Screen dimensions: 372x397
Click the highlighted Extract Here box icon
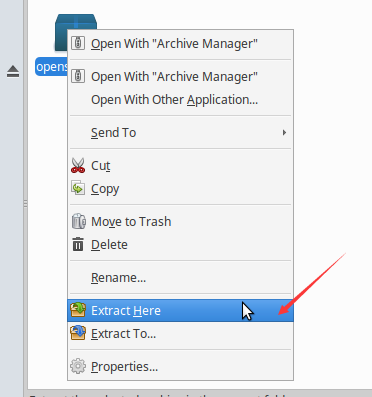(x=78, y=310)
